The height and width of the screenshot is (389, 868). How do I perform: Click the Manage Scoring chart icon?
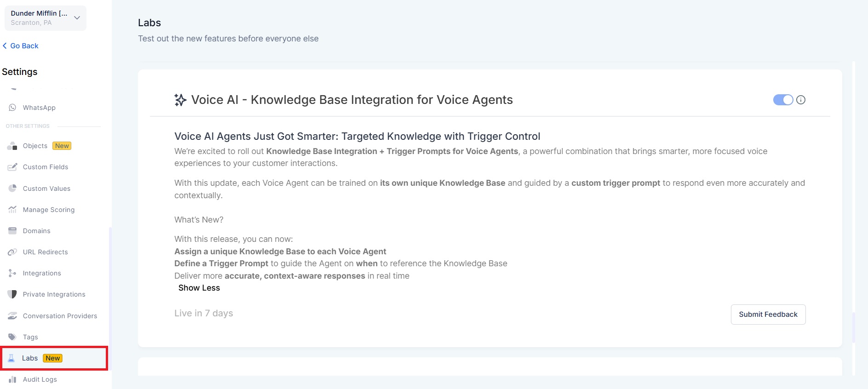click(12, 210)
